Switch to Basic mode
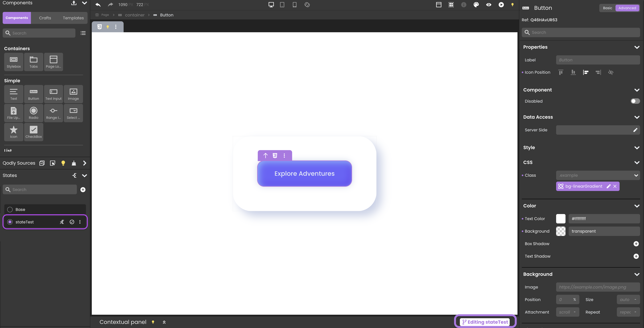This screenshot has height=328, width=644. coord(607,8)
